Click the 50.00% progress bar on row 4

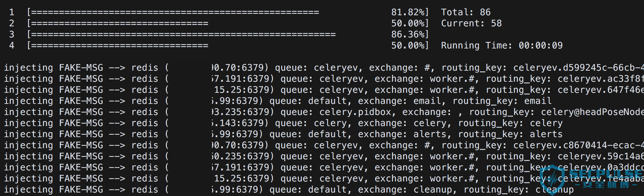[228, 46]
